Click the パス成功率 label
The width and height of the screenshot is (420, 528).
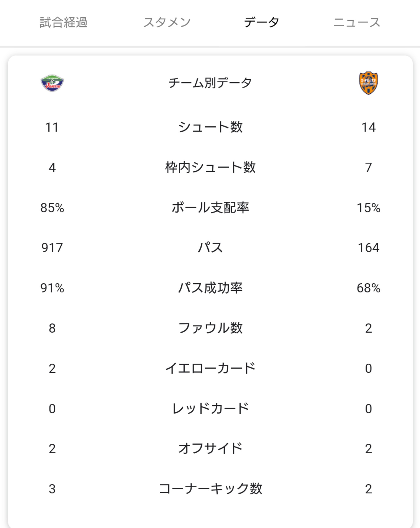pyautogui.click(x=210, y=288)
